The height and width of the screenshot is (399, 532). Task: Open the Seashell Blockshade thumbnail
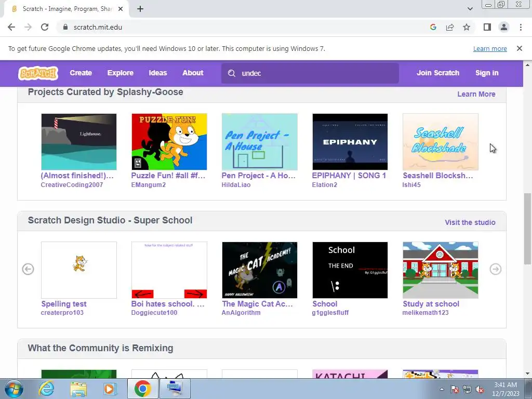(x=441, y=142)
